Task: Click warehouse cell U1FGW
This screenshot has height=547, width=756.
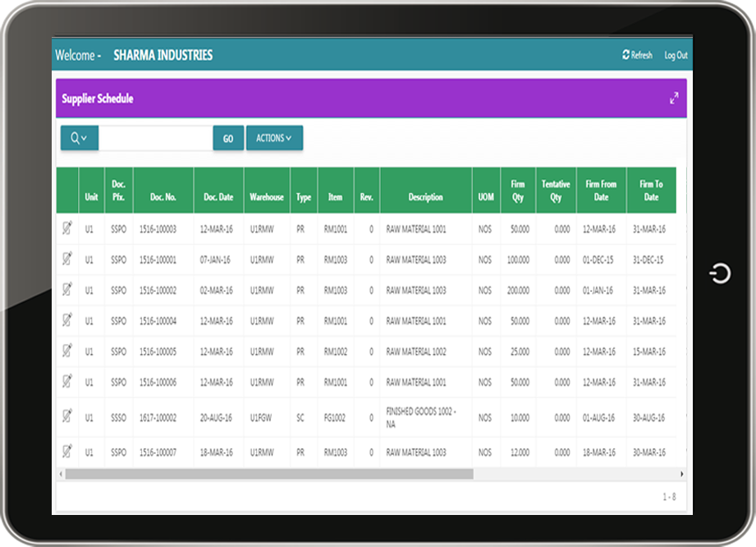Action: click(x=261, y=418)
